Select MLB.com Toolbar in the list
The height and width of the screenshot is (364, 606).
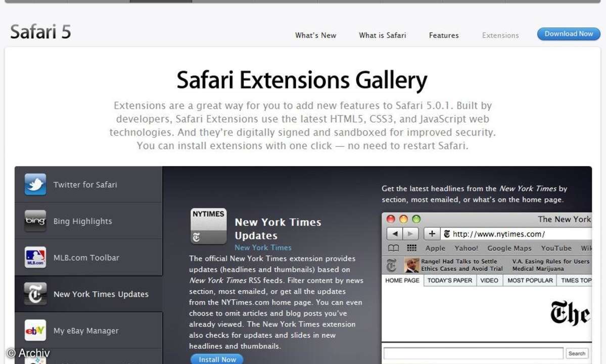(x=88, y=257)
